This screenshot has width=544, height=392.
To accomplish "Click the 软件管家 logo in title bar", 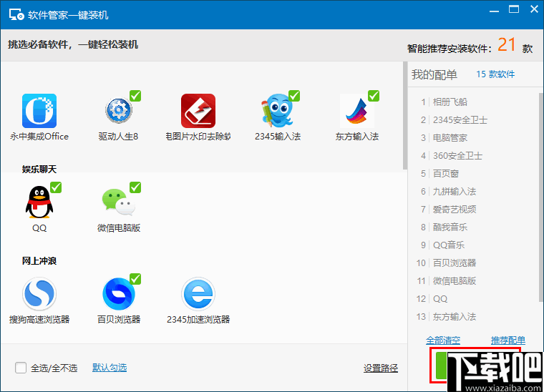I will 16,15.
